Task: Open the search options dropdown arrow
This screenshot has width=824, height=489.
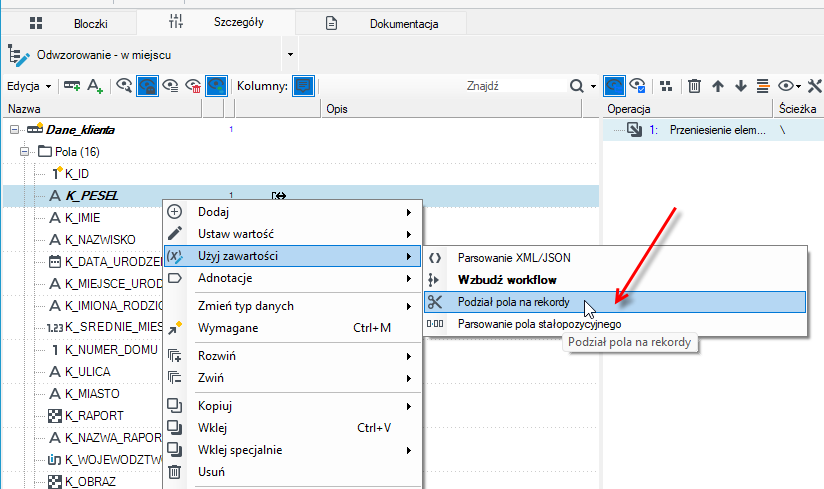Action: coord(593,86)
